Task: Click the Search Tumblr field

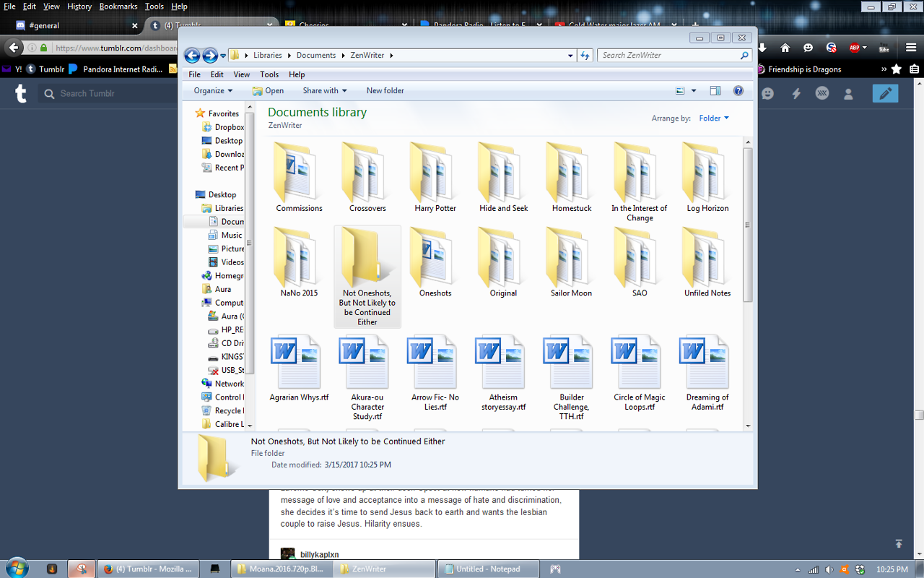Action: tap(108, 93)
